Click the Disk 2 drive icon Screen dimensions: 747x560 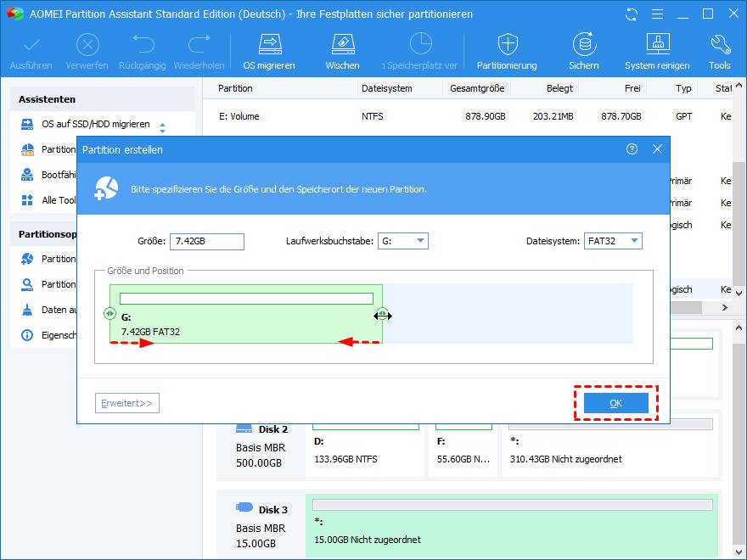[x=244, y=428]
